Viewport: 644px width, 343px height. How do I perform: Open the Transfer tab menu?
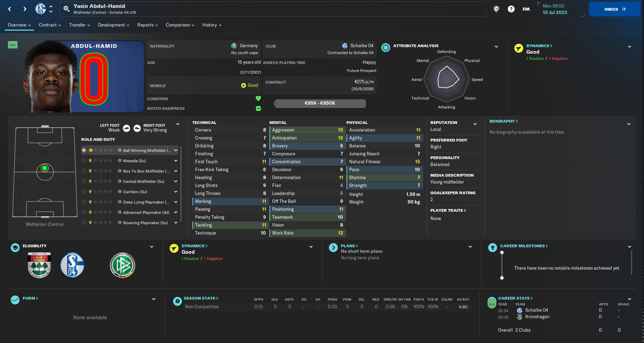coord(79,25)
